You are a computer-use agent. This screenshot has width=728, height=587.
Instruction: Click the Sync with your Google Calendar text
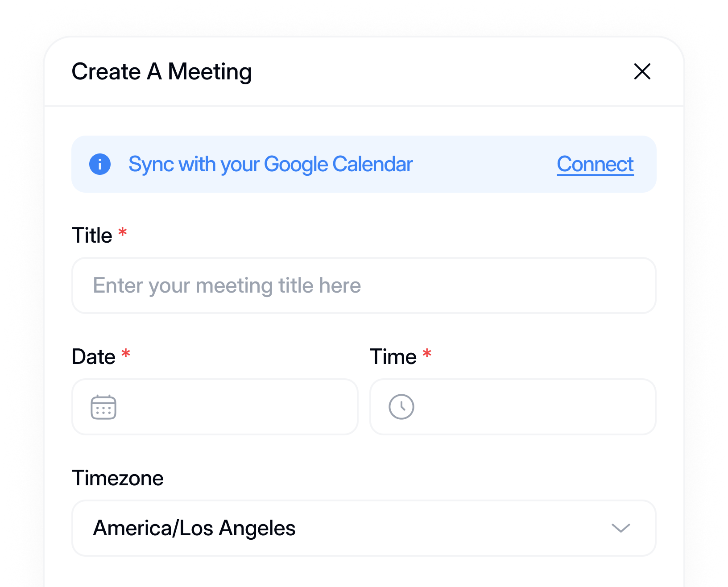pyautogui.click(x=270, y=164)
